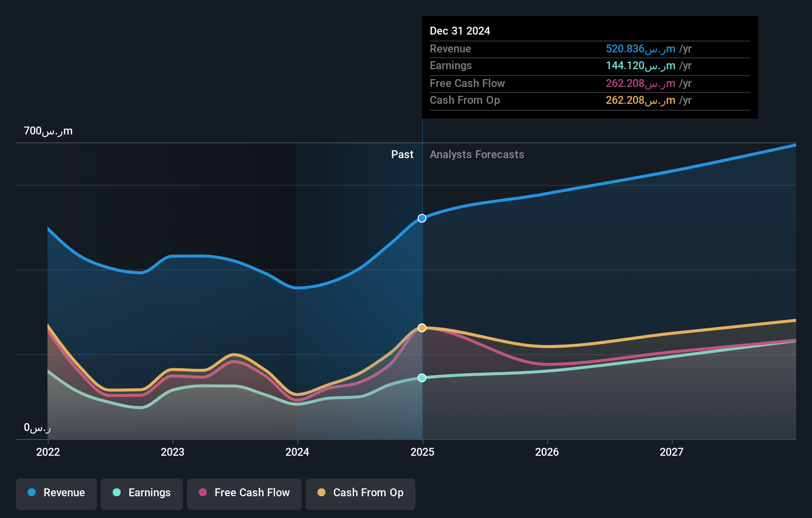
Task: Click the blue Revenue legend dot
Action: pyautogui.click(x=32, y=492)
